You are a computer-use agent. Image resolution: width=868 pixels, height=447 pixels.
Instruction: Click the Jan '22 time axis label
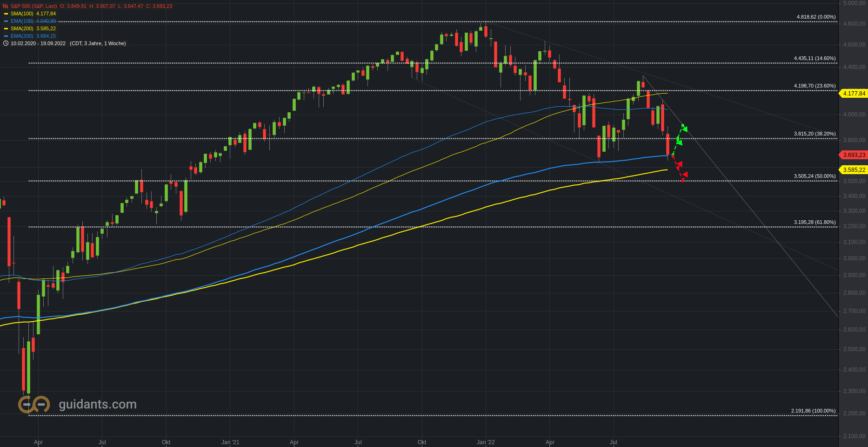pyautogui.click(x=486, y=442)
